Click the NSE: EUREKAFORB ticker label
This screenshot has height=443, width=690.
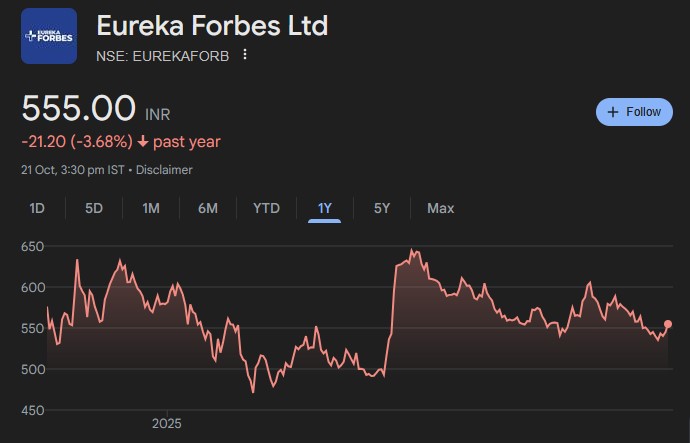(162, 56)
